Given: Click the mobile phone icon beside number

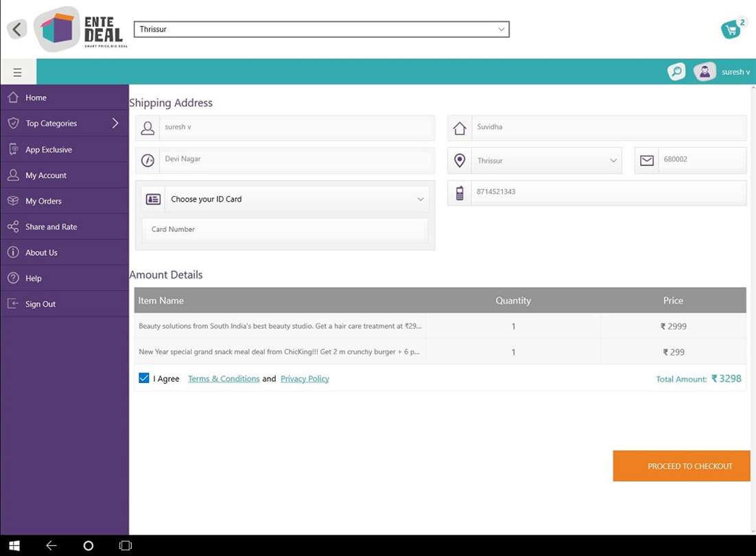Looking at the screenshot, I should 460,193.
